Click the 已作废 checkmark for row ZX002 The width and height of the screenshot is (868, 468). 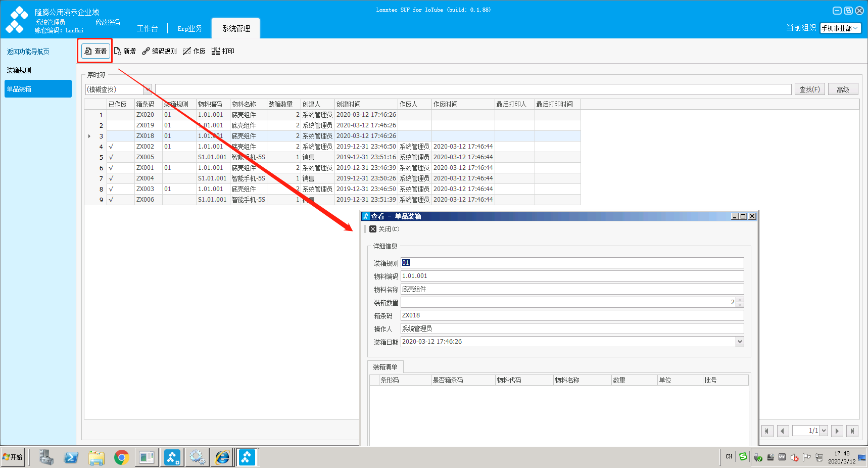[x=111, y=147]
